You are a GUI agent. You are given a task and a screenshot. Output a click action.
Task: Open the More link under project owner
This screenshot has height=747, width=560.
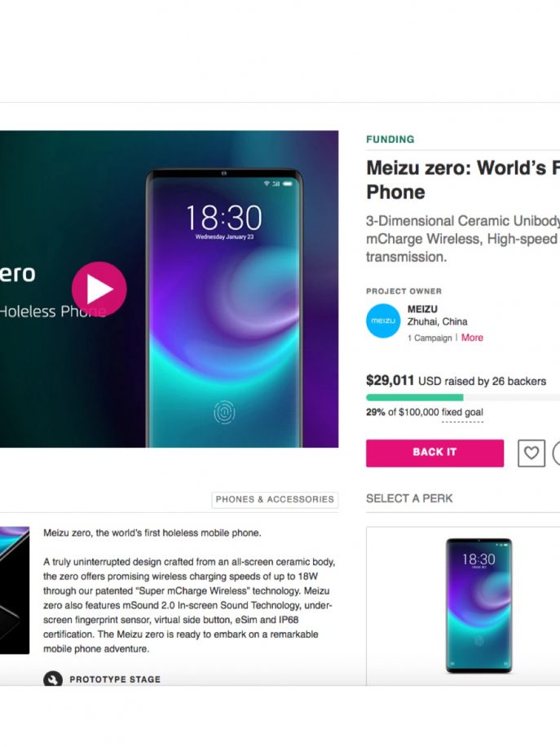click(x=472, y=338)
